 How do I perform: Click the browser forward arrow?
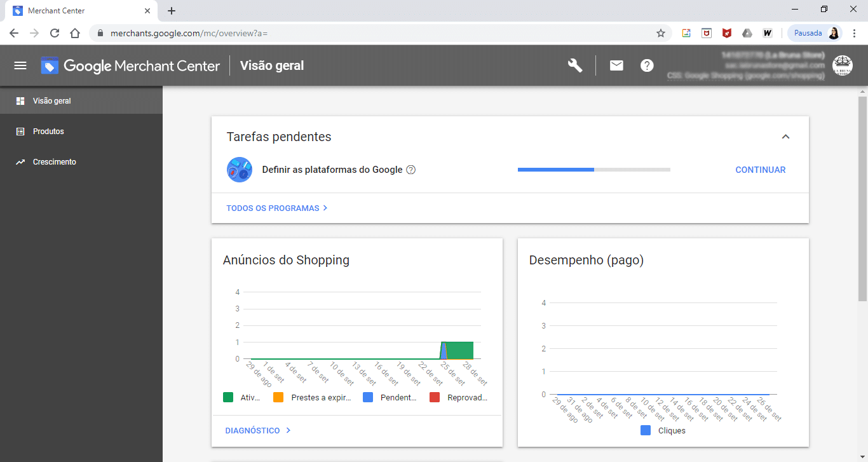[34, 33]
